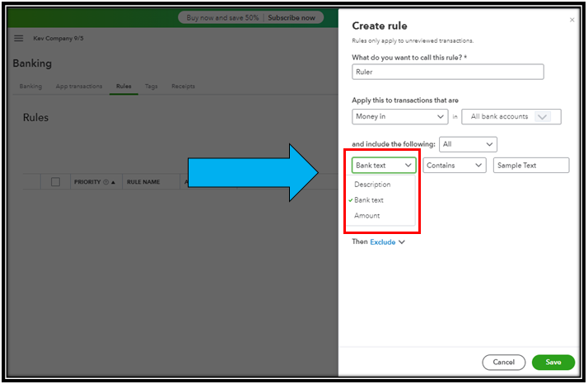This screenshot has height=384, width=588.
Task: Click the RULE NAME column header
Action: click(x=143, y=182)
